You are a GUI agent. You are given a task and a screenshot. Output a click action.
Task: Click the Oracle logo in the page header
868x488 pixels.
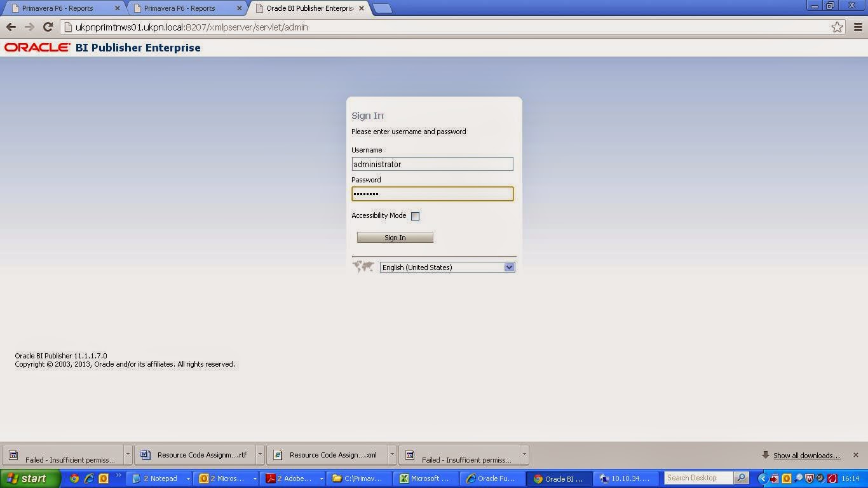[x=36, y=47]
